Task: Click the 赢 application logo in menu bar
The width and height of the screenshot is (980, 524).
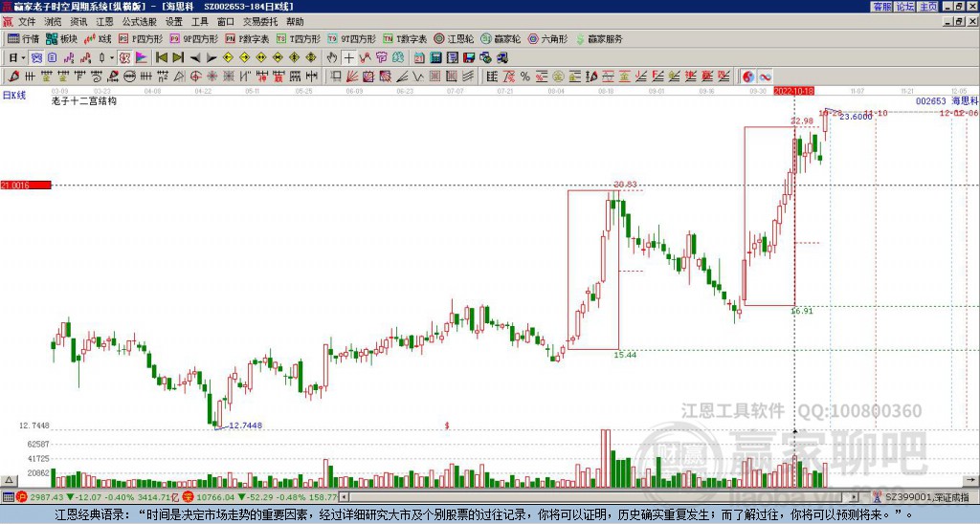Action: tap(8, 22)
